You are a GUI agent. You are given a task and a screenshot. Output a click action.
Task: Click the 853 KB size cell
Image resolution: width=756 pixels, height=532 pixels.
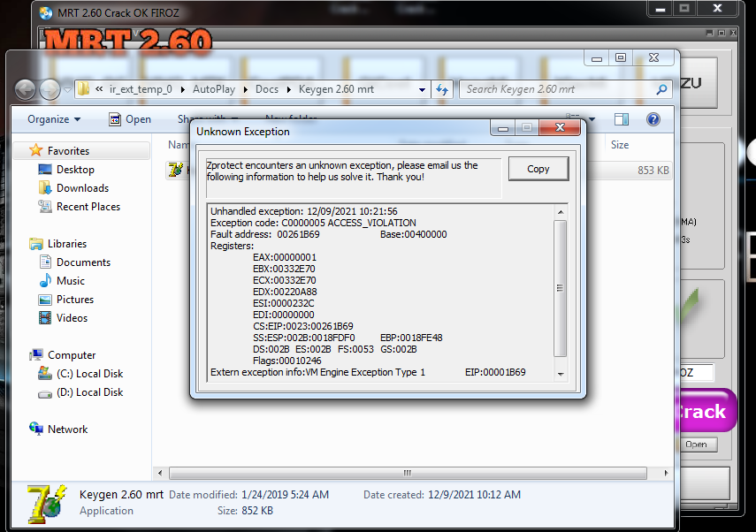point(653,170)
